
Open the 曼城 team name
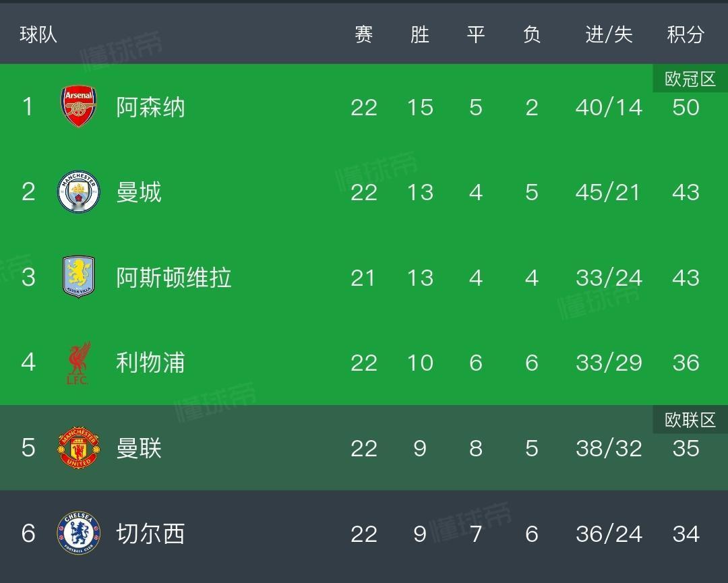[139, 192]
